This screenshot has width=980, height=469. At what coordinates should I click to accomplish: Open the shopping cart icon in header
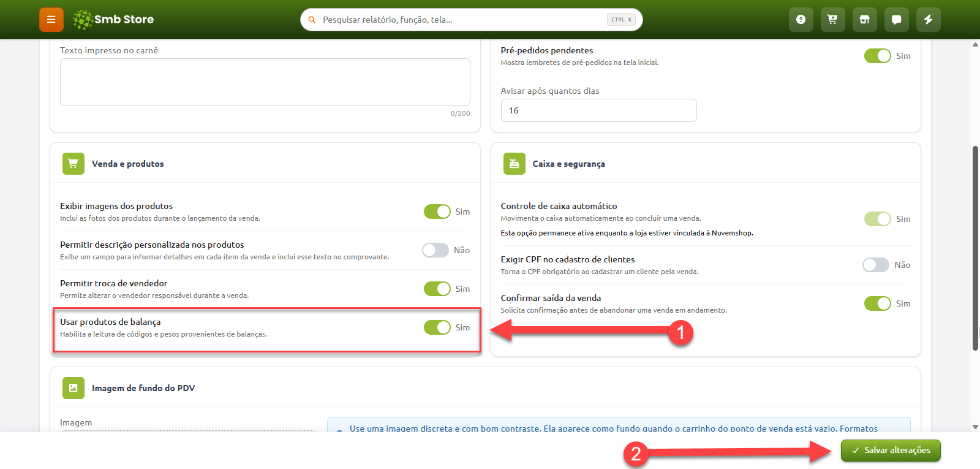(832, 20)
